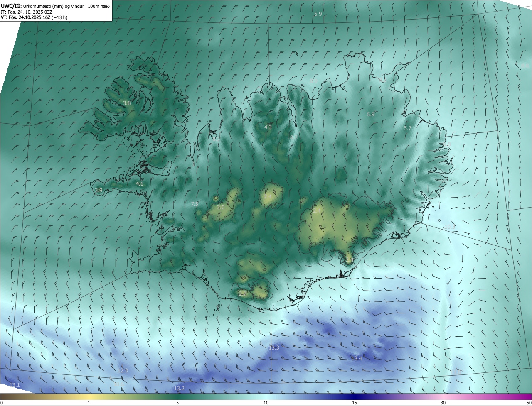
Task: Pick the '3.9' value label on the map
Action: pyautogui.click(x=99, y=190)
